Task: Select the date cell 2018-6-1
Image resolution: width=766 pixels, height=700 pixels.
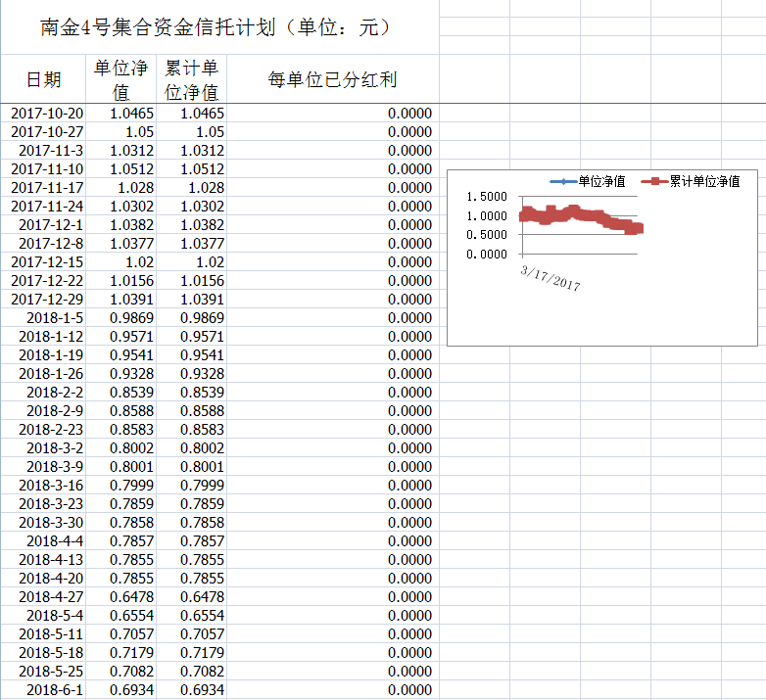Action: tap(55, 690)
